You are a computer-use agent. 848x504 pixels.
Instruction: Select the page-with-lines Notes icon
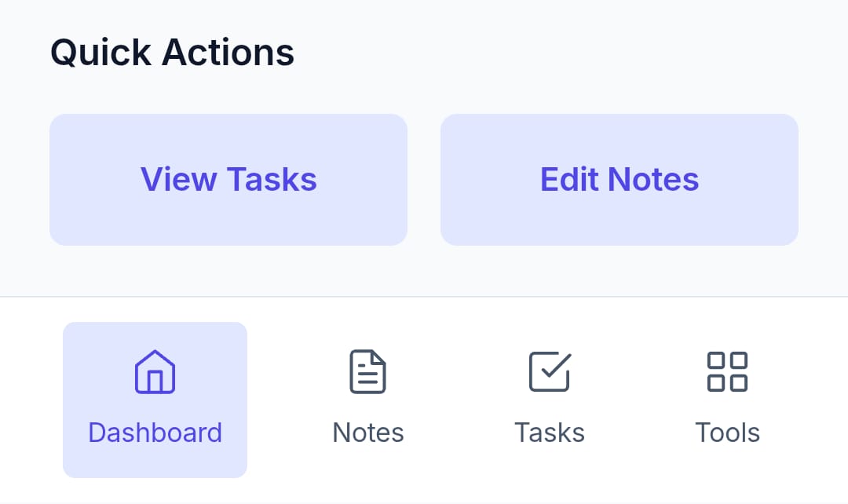coord(367,372)
